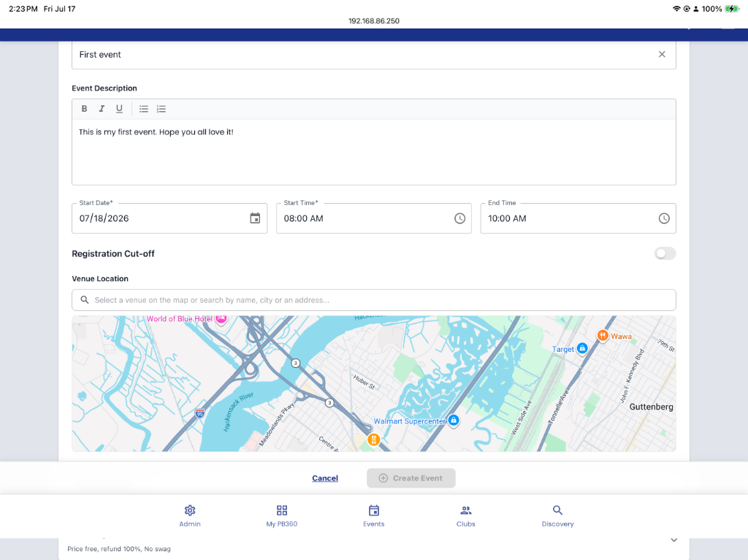Clear the First event title field

click(x=662, y=54)
